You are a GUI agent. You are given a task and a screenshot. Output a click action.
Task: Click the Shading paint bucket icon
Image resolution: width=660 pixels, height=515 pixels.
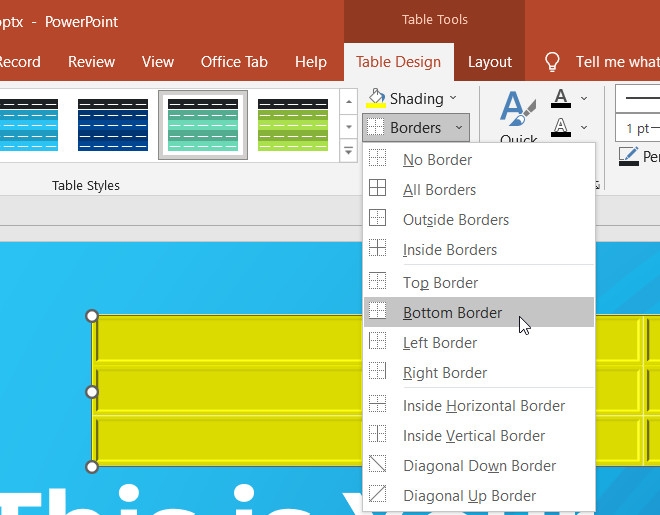376,98
